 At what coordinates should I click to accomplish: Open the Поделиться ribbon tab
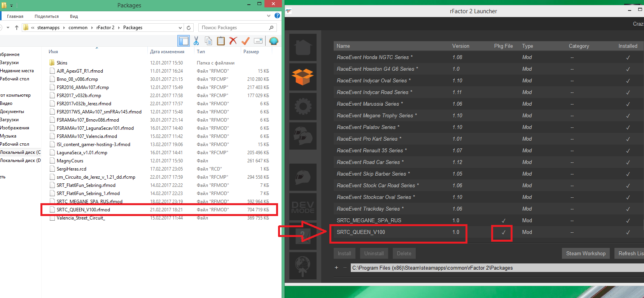click(x=47, y=16)
